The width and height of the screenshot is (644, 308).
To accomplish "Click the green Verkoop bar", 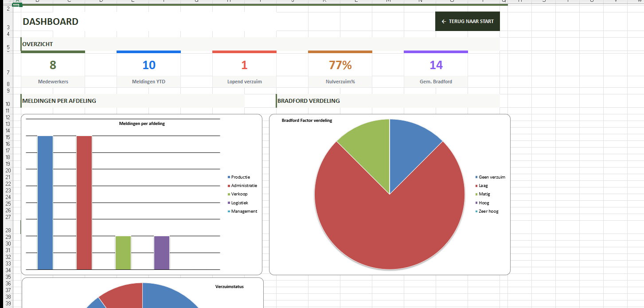I will pyautogui.click(x=123, y=253).
